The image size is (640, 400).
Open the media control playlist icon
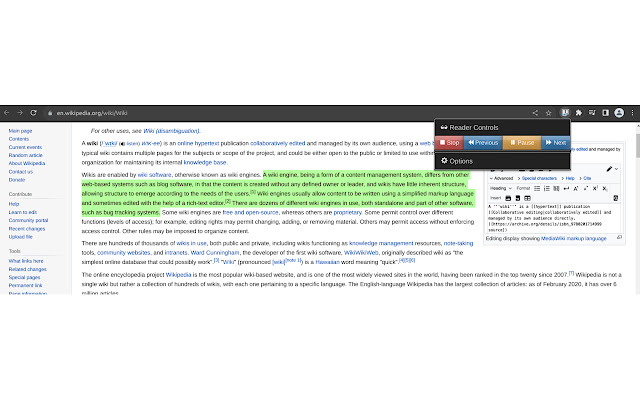[592, 113]
